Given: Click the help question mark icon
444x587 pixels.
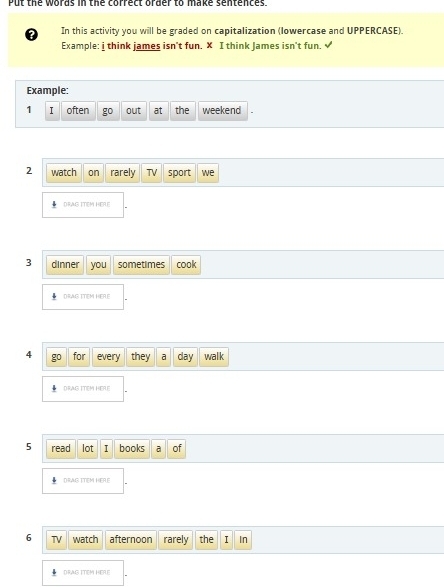Looking at the screenshot, I should (x=31, y=35).
